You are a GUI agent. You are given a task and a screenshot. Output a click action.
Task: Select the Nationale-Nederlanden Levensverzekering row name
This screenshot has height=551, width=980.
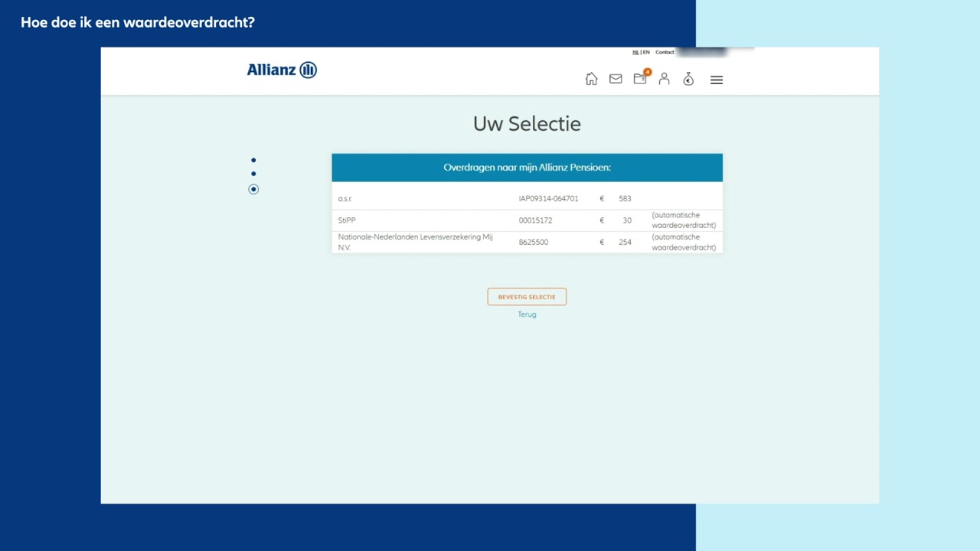416,242
